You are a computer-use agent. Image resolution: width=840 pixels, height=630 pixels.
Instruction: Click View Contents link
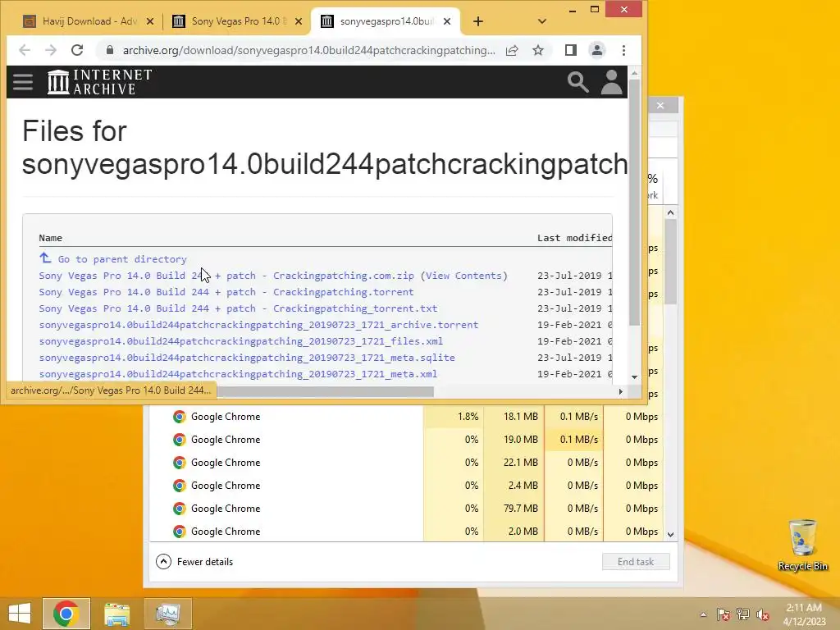(464, 276)
